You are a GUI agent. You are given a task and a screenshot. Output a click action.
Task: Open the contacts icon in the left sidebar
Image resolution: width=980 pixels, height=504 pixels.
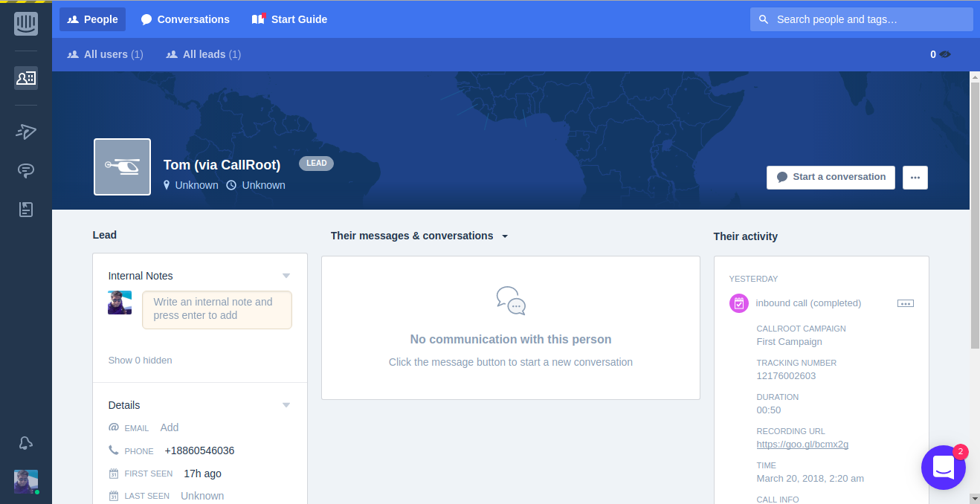[x=26, y=77]
